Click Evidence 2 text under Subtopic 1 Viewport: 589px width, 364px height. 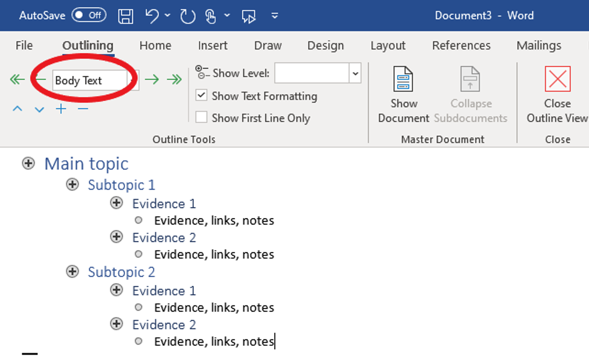point(164,238)
